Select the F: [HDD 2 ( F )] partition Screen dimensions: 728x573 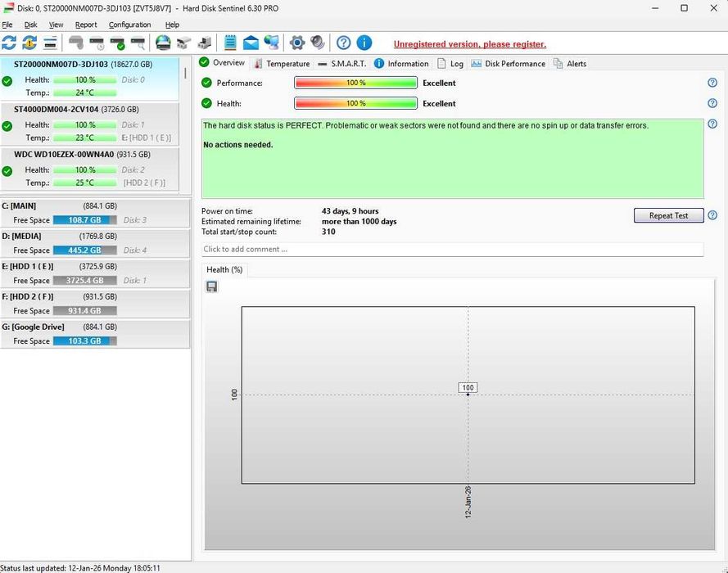coord(95,304)
